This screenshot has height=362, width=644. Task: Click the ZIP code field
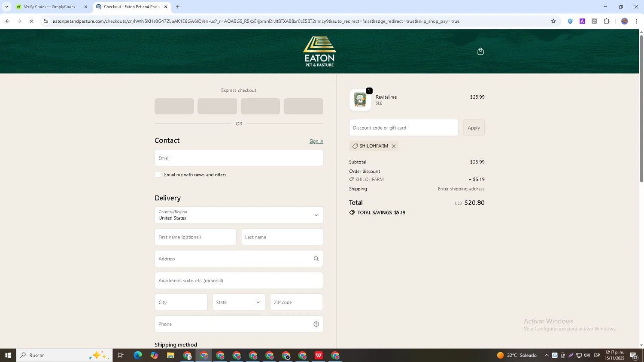point(296,302)
